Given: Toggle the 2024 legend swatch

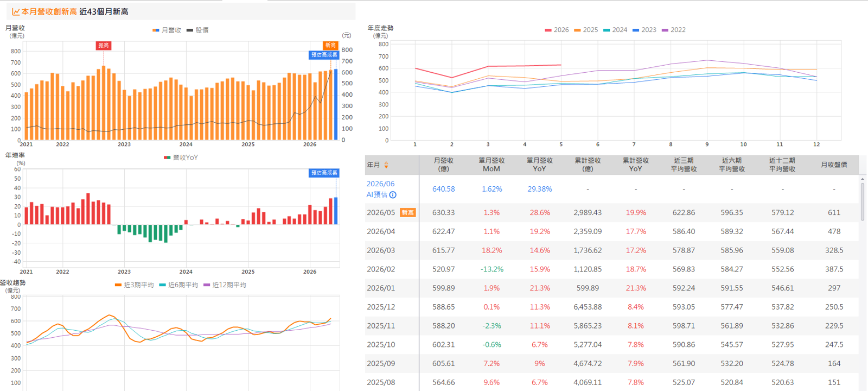Looking at the screenshot, I should [607, 30].
